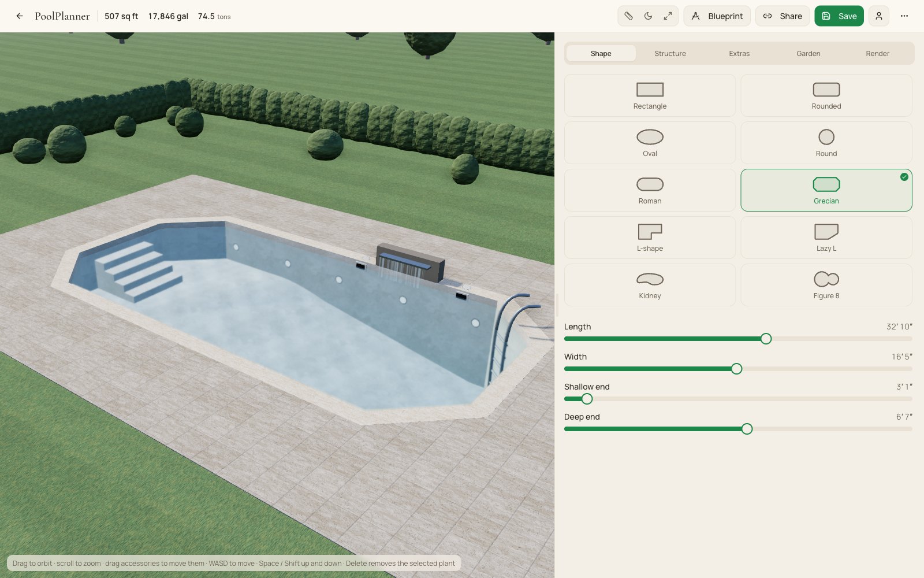Select the Grecian pool shape
Image resolution: width=924 pixels, height=578 pixels.
tap(826, 190)
